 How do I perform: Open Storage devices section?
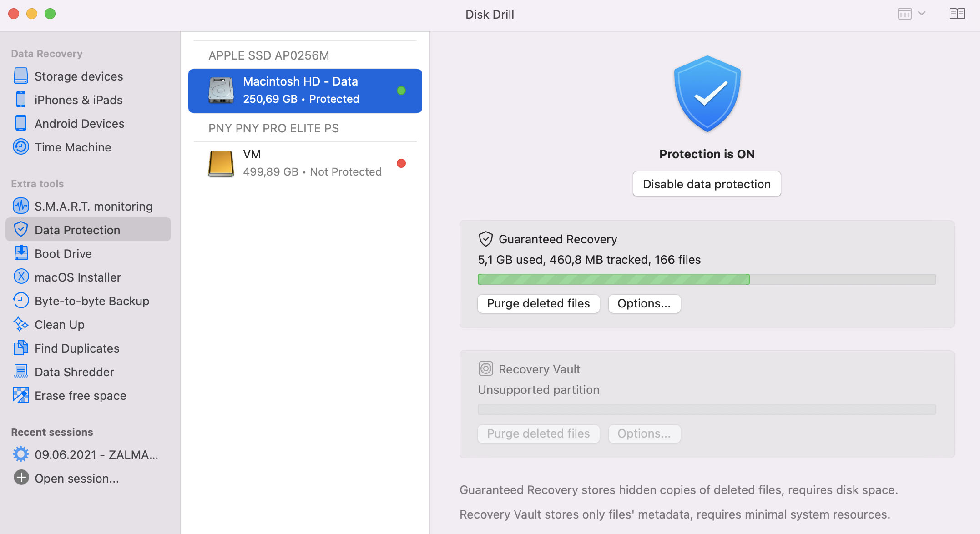[88, 76]
